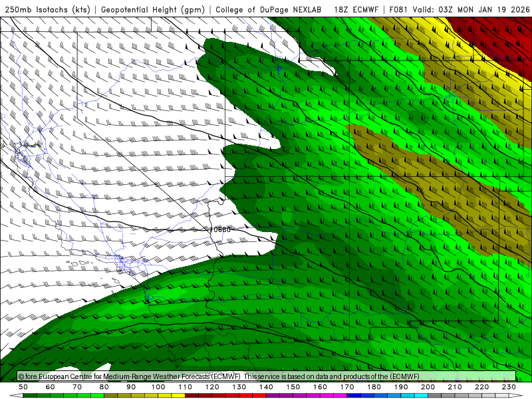
Task: Click the 70 kt legend label
Action: pos(77,387)
